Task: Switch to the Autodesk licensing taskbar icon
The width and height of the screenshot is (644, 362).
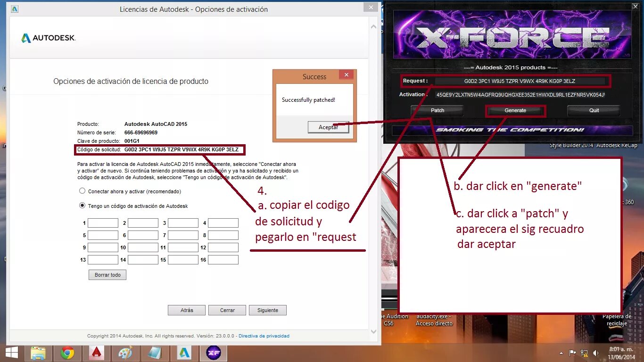Action: [x=184, y=353]
